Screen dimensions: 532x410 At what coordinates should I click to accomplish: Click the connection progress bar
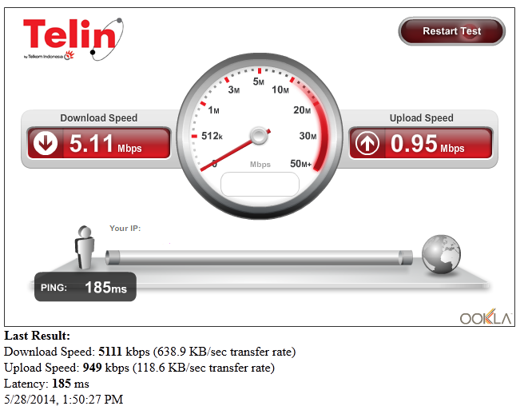click(259, 257)
